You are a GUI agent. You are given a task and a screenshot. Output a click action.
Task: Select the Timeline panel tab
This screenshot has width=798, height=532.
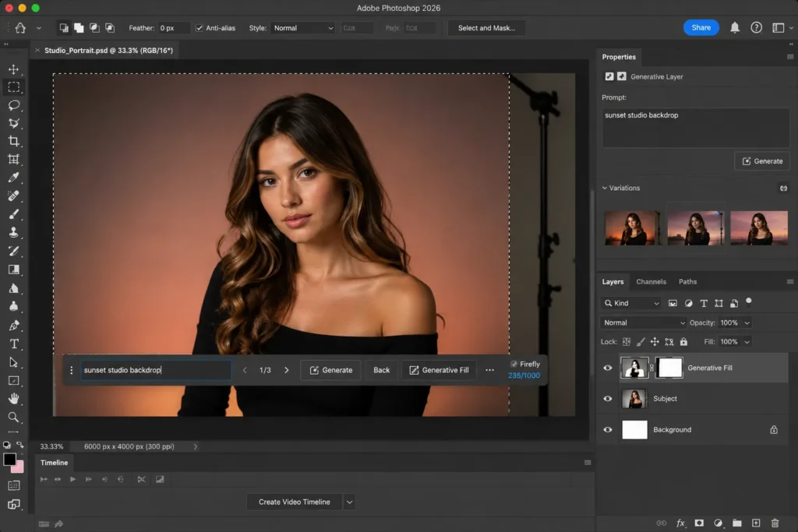54,463
